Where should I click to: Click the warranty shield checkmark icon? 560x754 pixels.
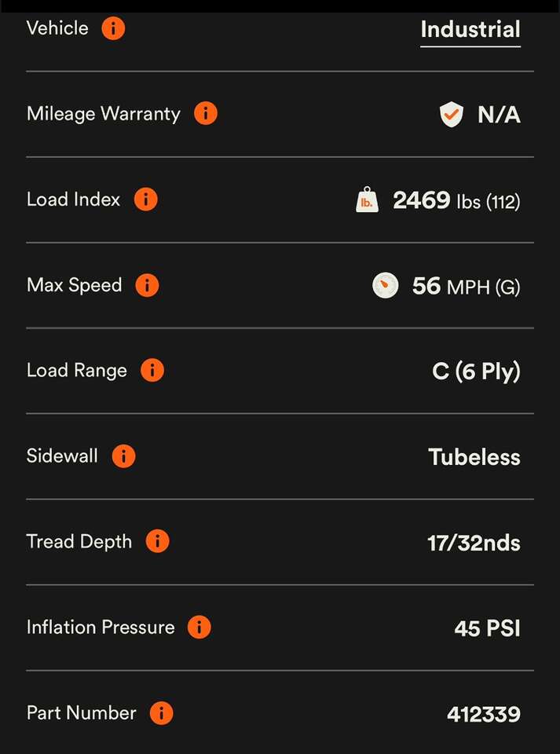[451, 115]
